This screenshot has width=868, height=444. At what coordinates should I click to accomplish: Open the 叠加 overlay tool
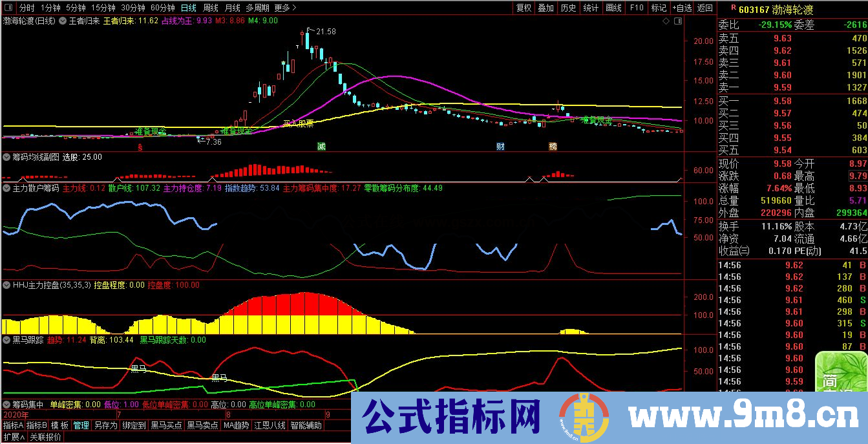point(546,8)
